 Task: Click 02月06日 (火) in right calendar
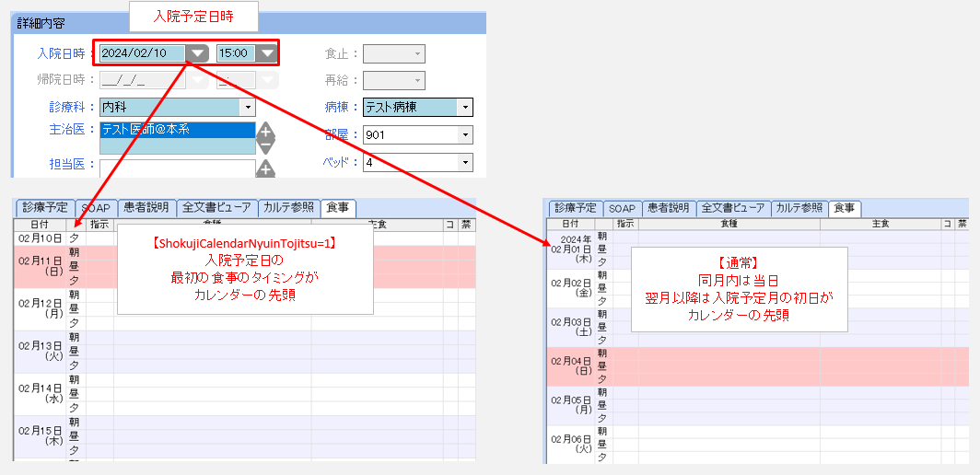click(571, 444)
